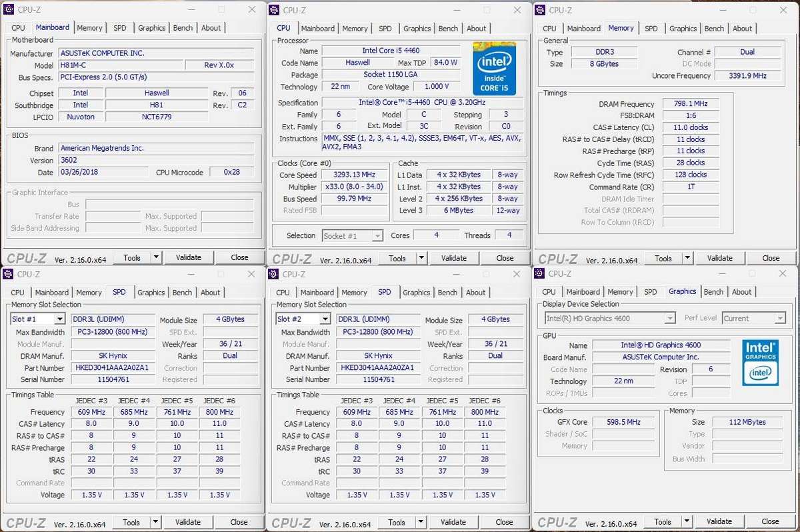Click the Validate button in the CPU window
This screenshot has height=532, width=800.
coord(454,258)
